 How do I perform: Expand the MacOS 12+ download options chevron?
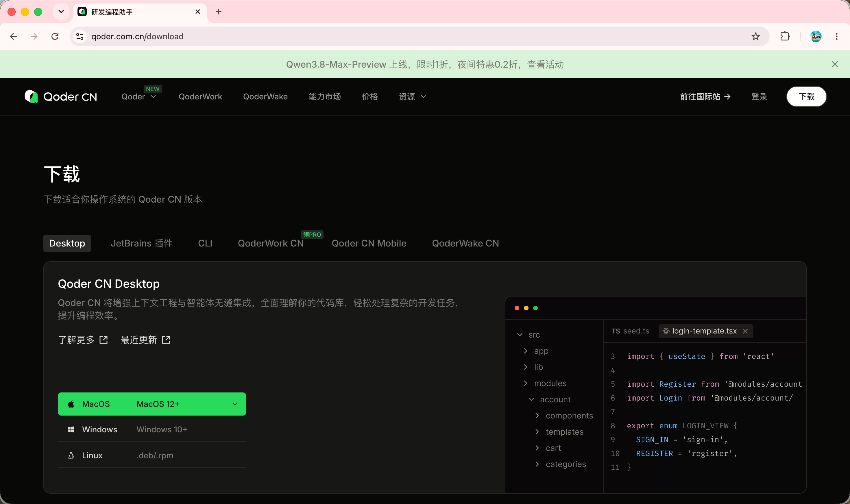coord(235,404)
